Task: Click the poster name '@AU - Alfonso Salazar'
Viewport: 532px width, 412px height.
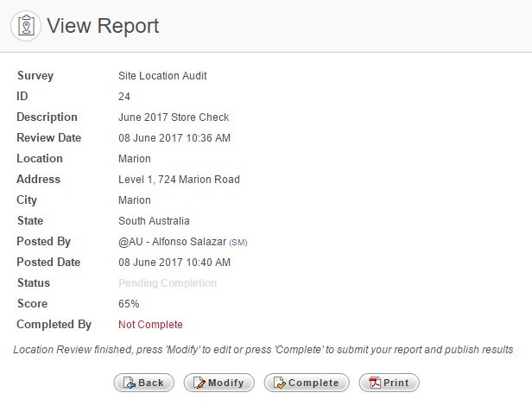Action: (x=172, y=242)
